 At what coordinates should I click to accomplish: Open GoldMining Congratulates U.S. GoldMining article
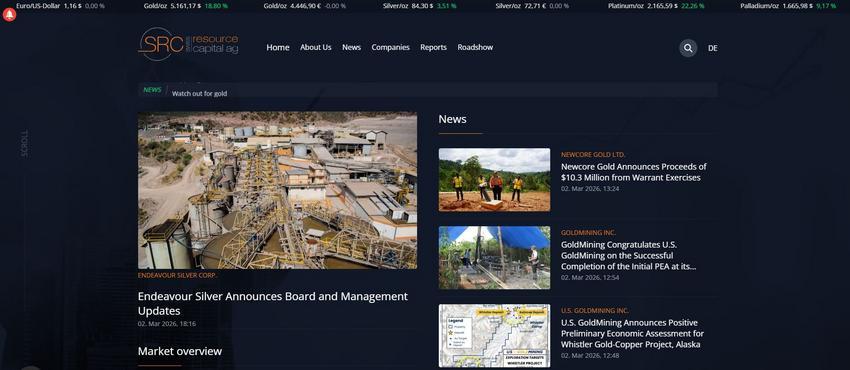[x=629, y=256]
